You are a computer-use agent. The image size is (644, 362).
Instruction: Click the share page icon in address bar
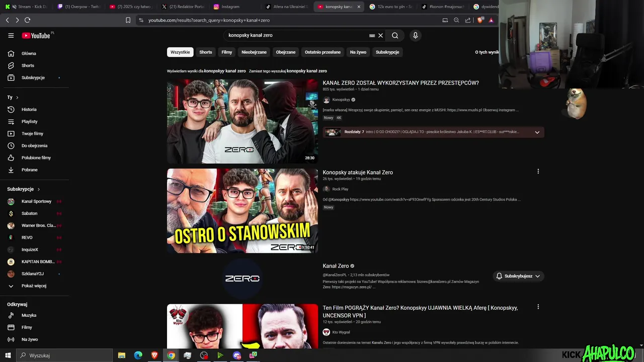[x=468, y=20]
